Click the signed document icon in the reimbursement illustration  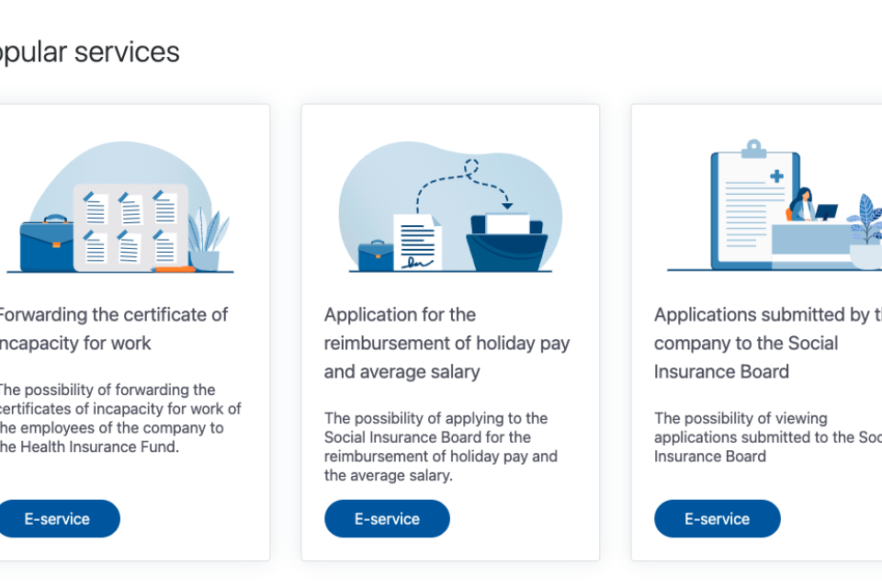tap(416, 243)
